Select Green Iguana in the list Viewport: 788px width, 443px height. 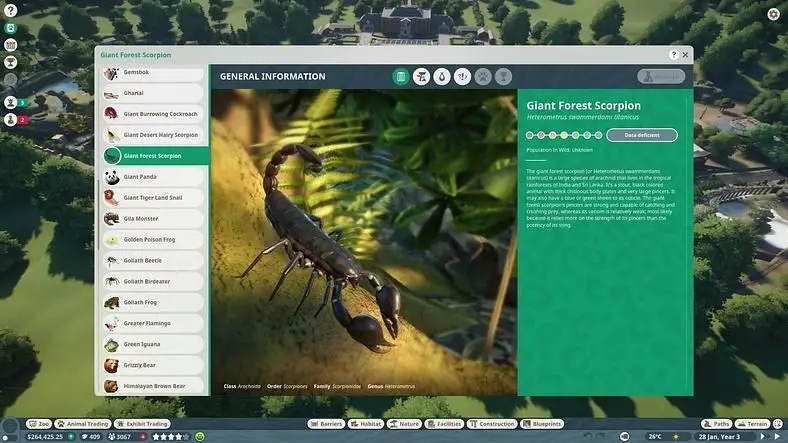(153, 345)
